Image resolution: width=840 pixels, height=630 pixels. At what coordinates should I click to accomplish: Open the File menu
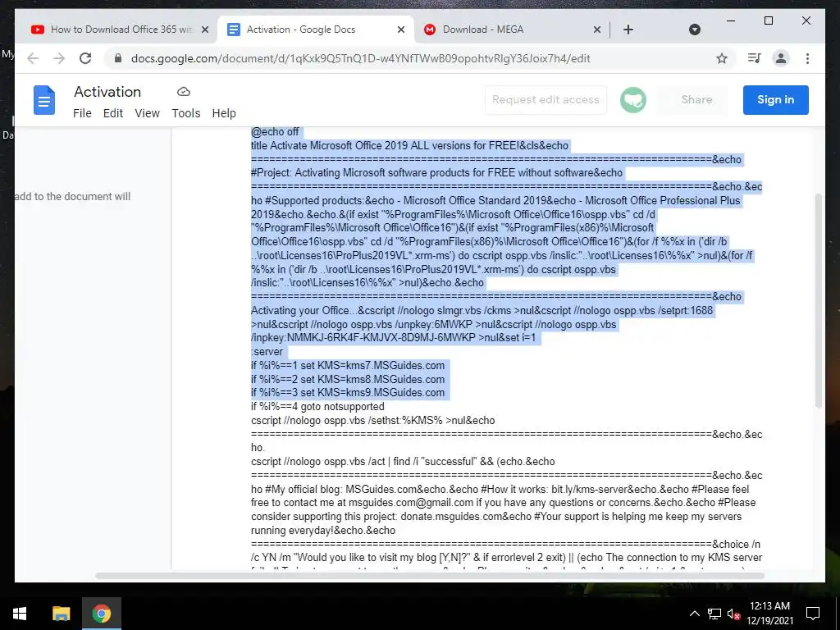[82, 113]
